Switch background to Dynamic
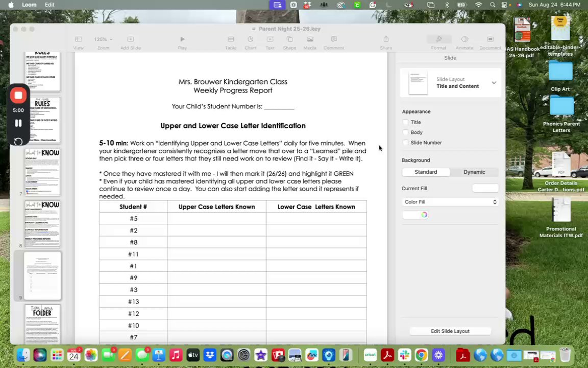The image size is (588, 368). coord(474,172)
